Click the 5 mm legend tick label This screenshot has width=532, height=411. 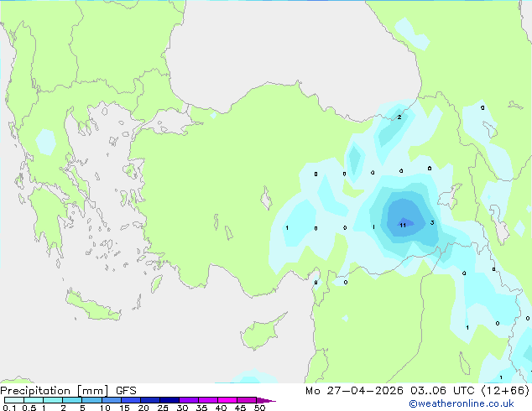click(82, 408)
